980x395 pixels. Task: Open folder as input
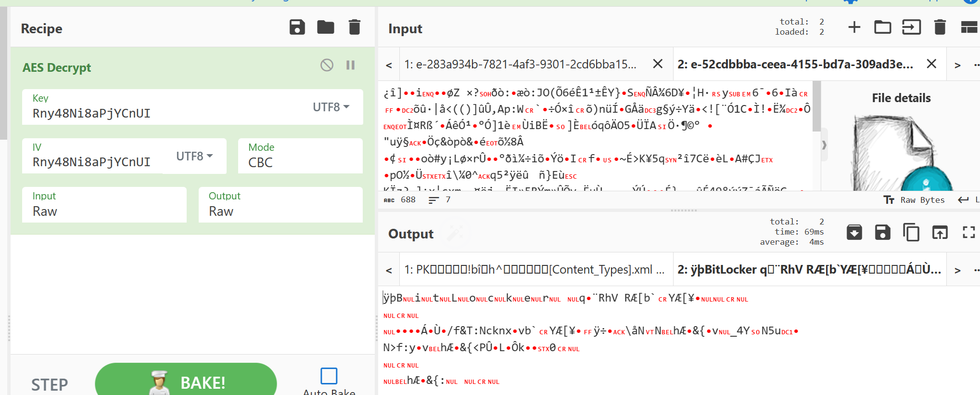(x=882, y=27)
